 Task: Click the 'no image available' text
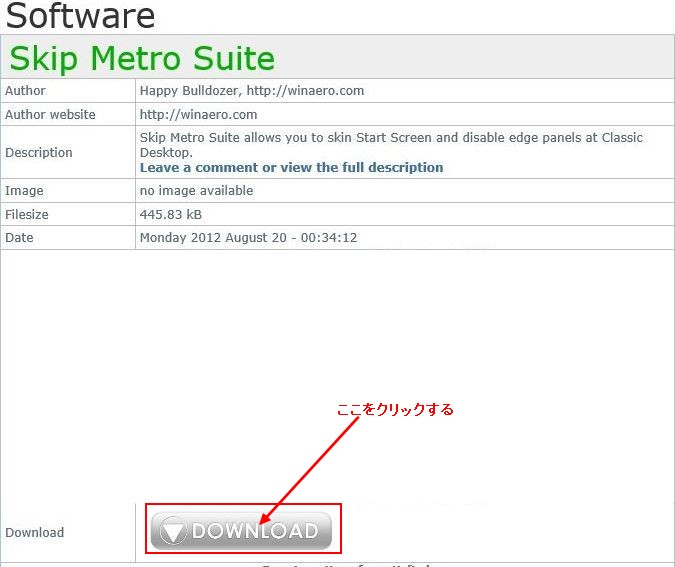point(196,190)
